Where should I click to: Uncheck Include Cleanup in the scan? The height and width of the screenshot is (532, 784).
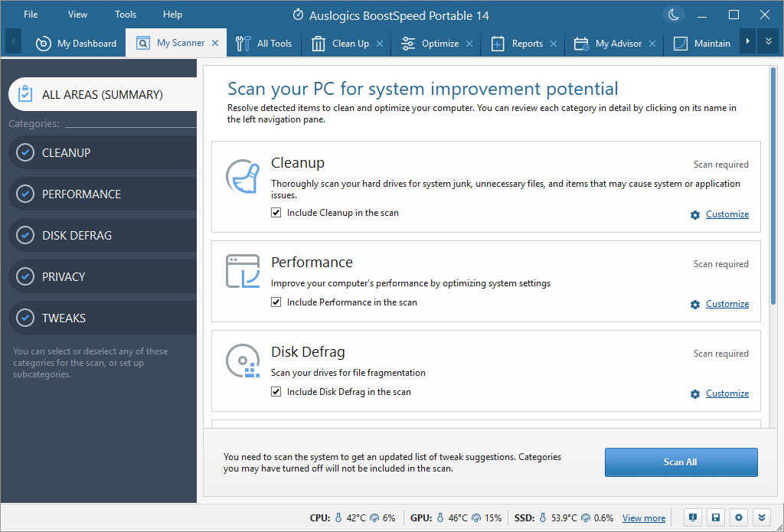(276, 213)
